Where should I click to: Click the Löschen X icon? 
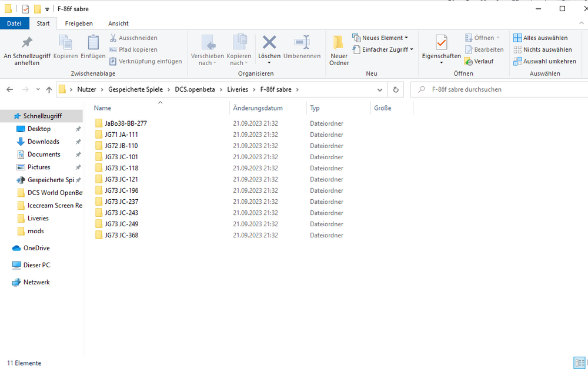[x=269, y=42]
